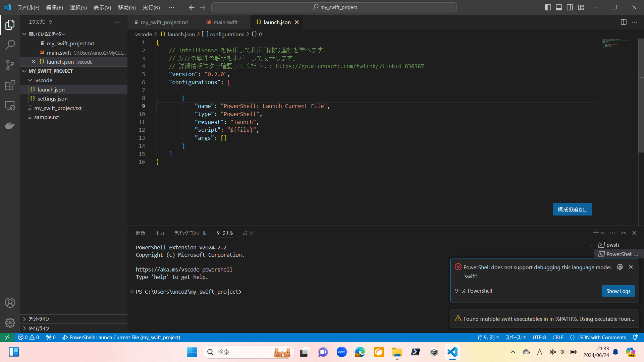Open the Extensions view

coord(10,85)
